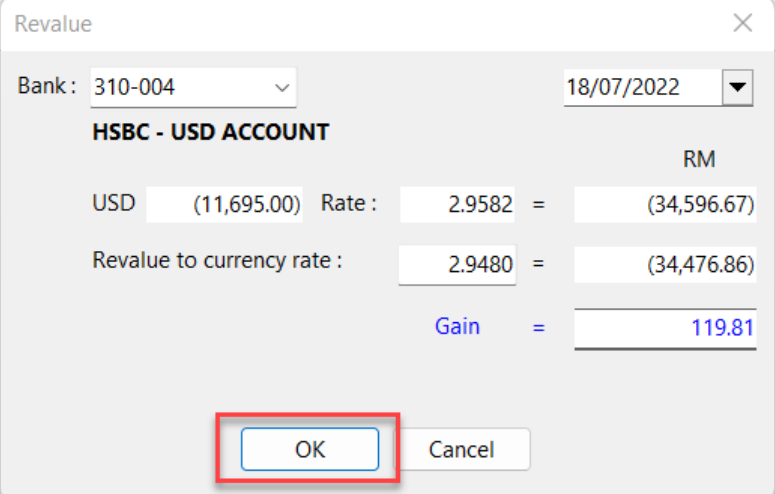Click the Bank label
The height and width of the screenshot is (494, 775).
46,86
